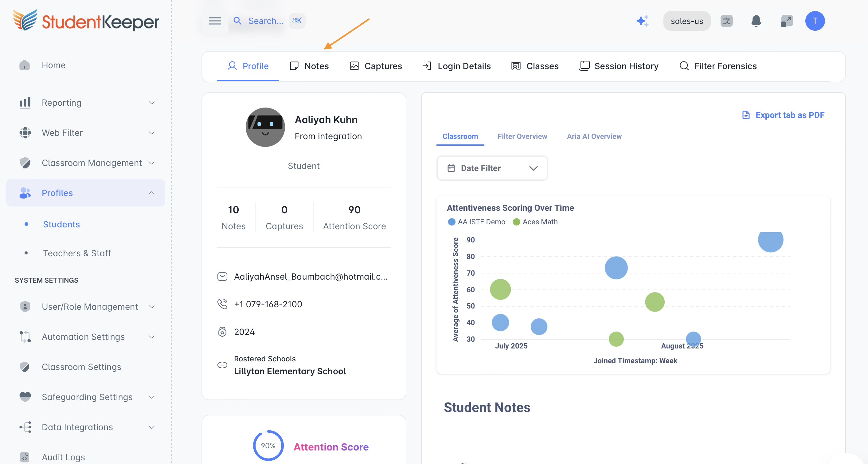The height and width of the screenshot is (464, 868).
Task: Click the Audit Logs icon
Action: 25,457
